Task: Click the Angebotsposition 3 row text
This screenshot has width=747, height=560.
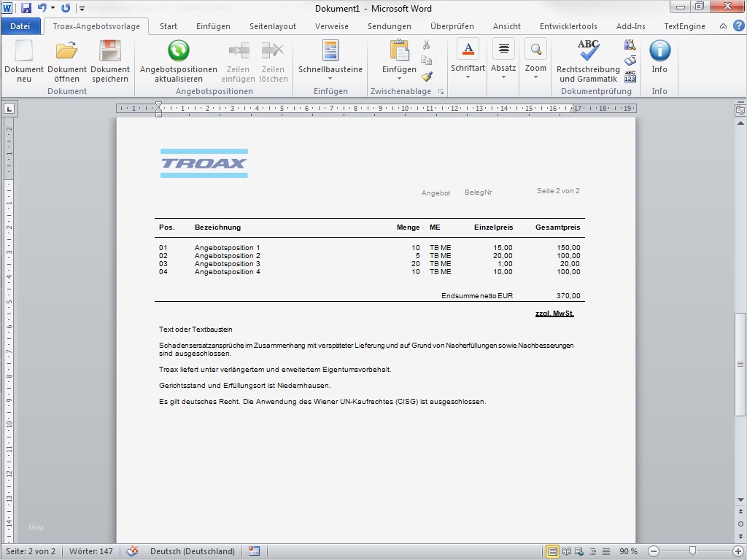Action: click(x=228, y=264)
